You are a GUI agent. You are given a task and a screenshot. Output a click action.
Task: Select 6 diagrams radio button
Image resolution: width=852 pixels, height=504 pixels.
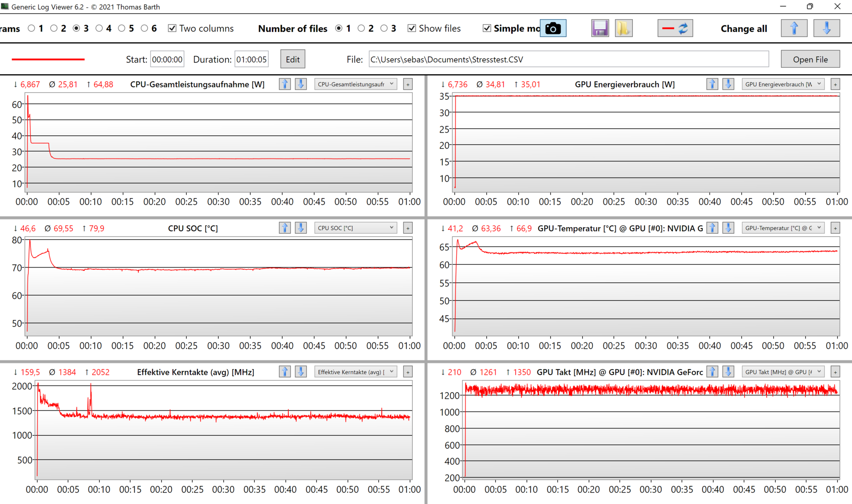coord(145,28)
